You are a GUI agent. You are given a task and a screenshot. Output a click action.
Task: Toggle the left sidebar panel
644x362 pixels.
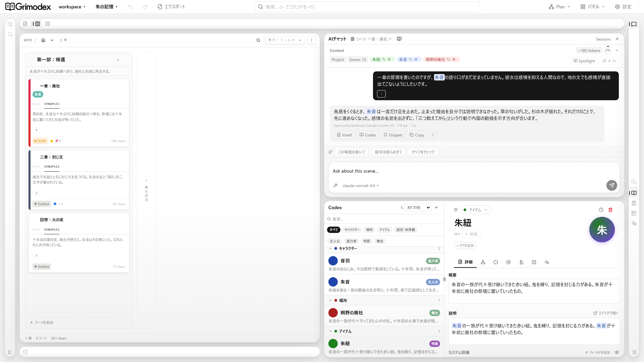coord(10,352)
